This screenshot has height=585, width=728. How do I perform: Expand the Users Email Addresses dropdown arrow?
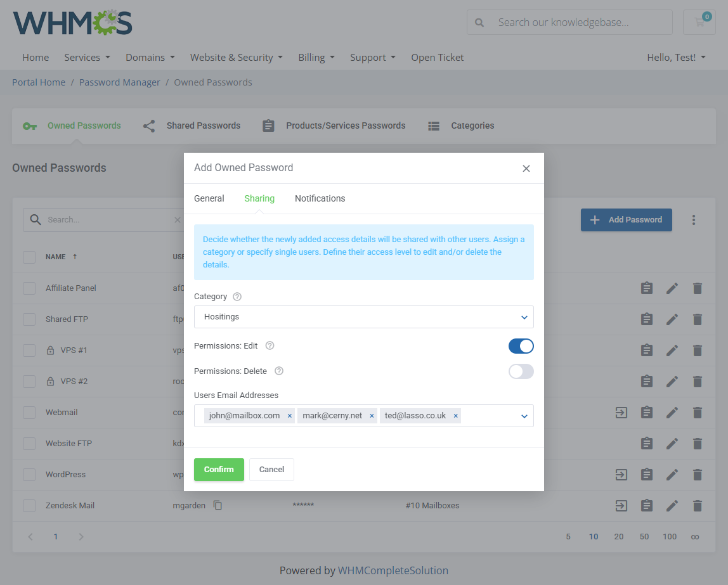[x=524, y=416]
